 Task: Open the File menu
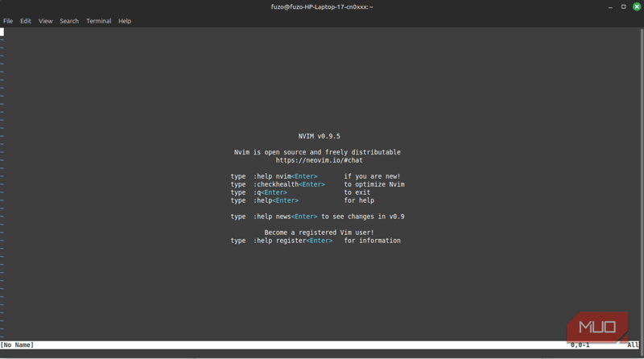(8, 21)
